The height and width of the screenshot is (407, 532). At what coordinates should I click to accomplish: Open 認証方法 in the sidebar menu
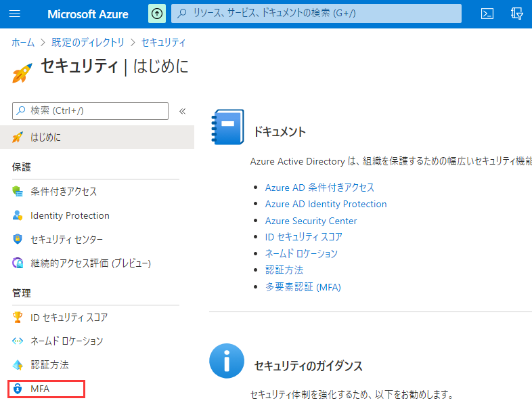coord(49,364)
